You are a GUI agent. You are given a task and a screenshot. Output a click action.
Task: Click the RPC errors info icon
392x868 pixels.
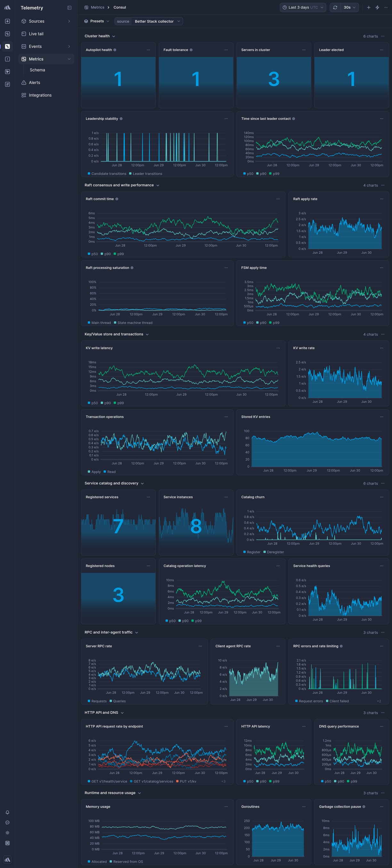(341, 646)
